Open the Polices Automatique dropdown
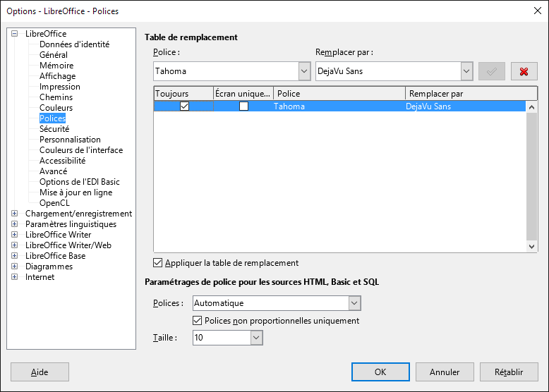 click(354, 303)
